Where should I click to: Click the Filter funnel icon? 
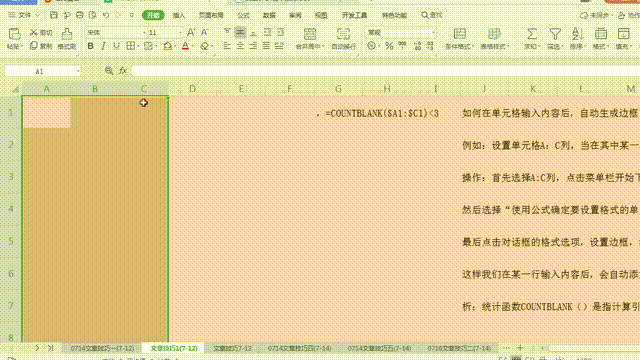click(555, 34)
